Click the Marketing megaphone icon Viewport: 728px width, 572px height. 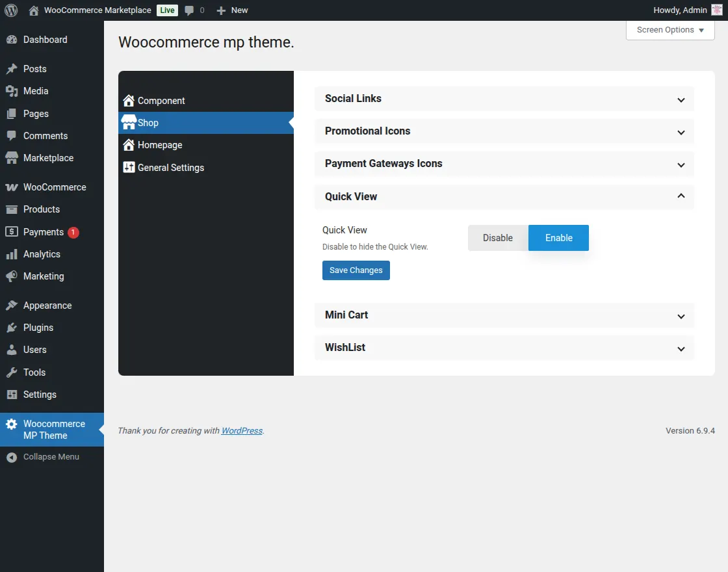point(12,276)
